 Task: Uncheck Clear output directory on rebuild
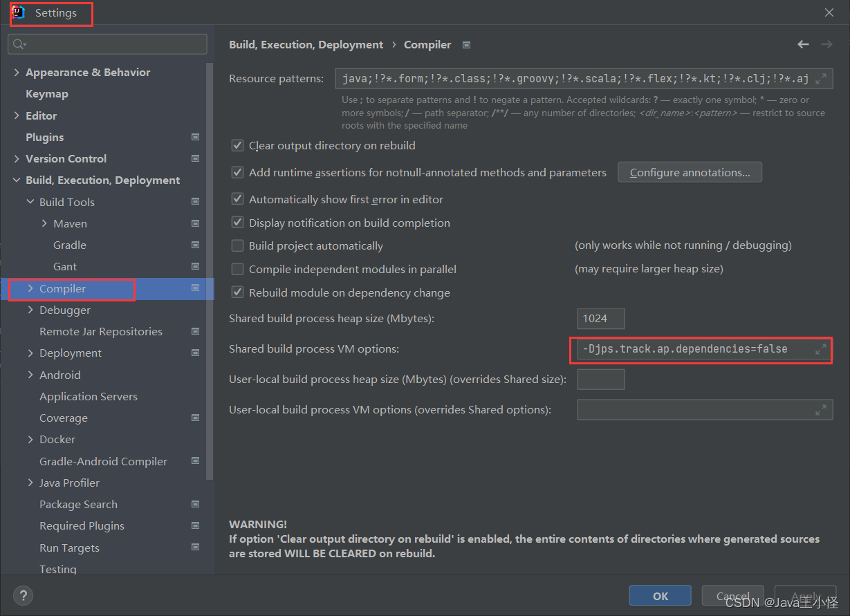coord(237,146)
